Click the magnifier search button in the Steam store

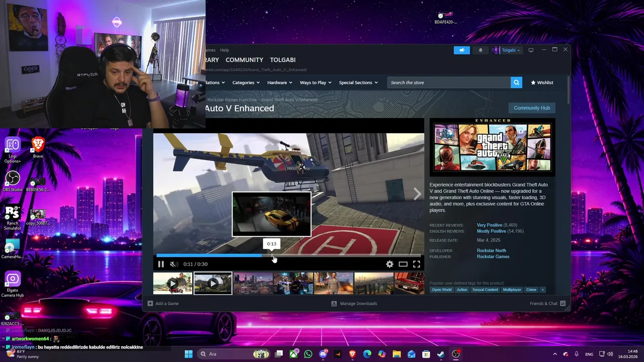[x=516, y=82]
